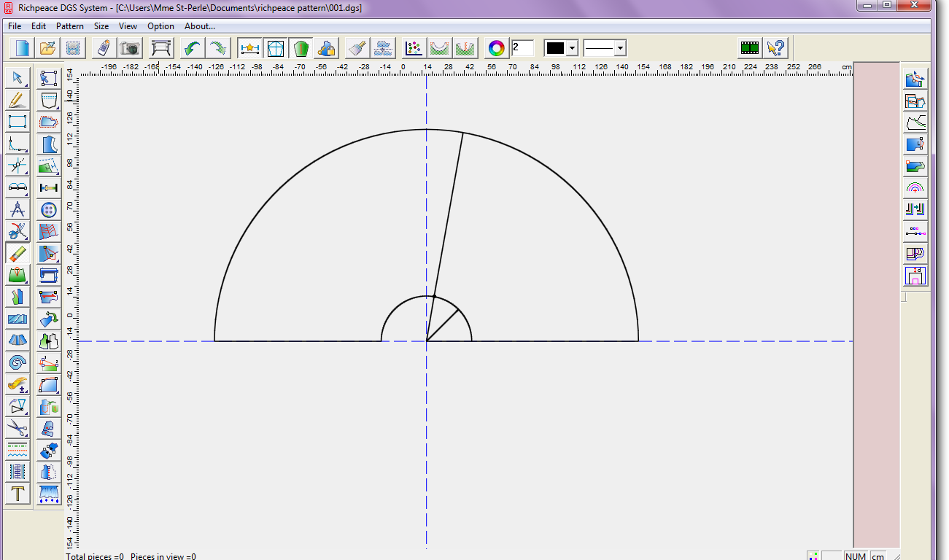949x560 pixels.
Task: Click the Undo green arrow
Action: [x=193, y=48]
